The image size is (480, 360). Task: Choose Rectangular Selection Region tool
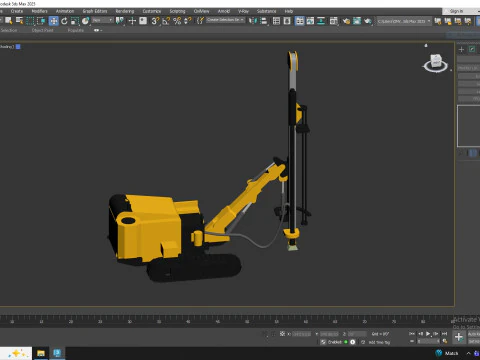pos(30,21)
